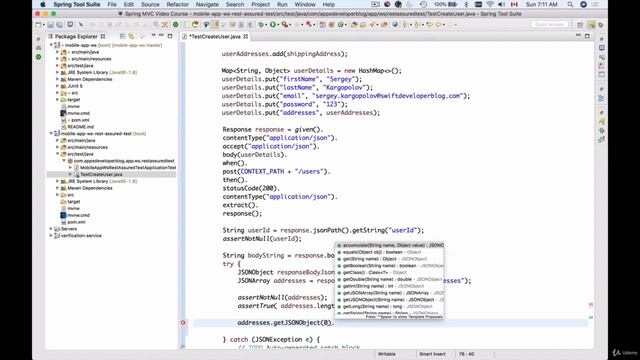This screenshot has height=360, width=640.
Task: Click the Run External Tools icon
Action: tap(285, 25)
